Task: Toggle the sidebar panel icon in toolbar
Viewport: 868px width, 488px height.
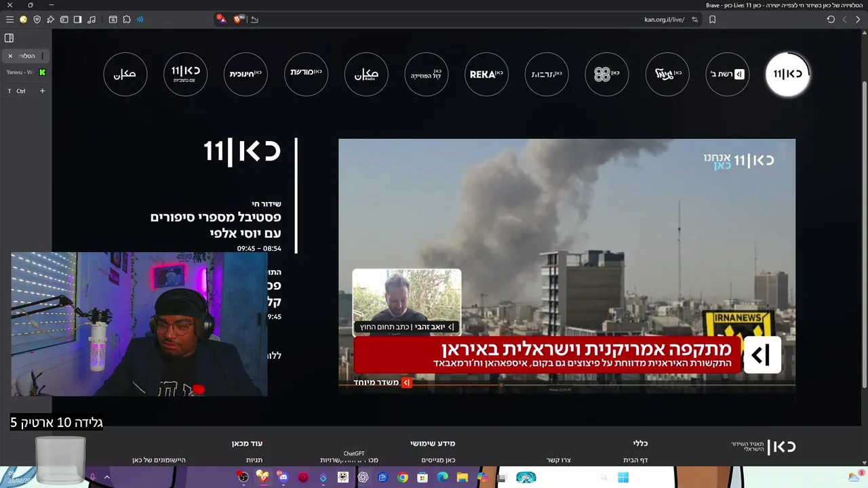Action: (77, 20)
